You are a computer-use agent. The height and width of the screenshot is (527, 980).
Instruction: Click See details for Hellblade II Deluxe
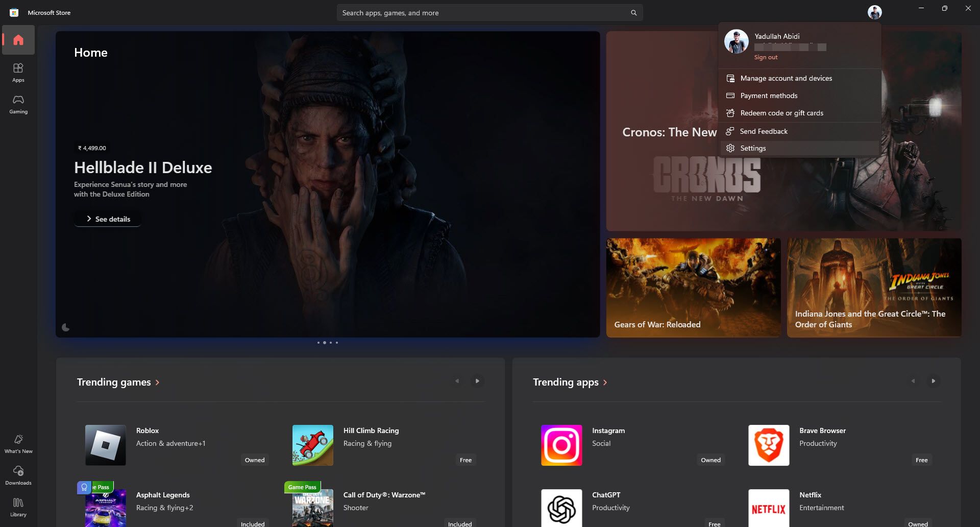pyautogui.click(x=107, y=219)
